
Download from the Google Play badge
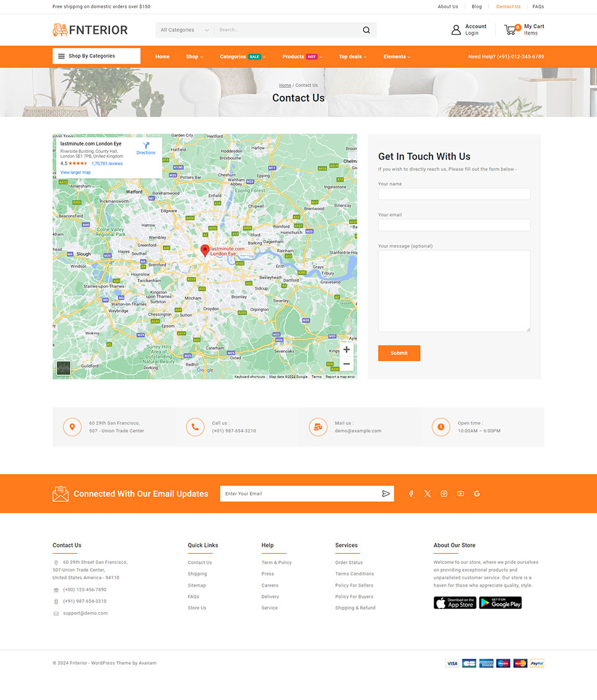click(x=500, y=603)
